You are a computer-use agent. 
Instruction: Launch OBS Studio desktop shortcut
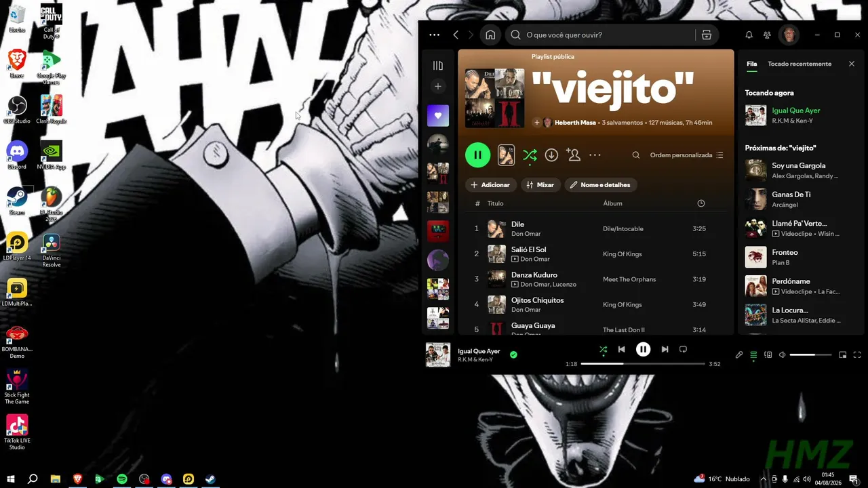click(x=17, y=110)
